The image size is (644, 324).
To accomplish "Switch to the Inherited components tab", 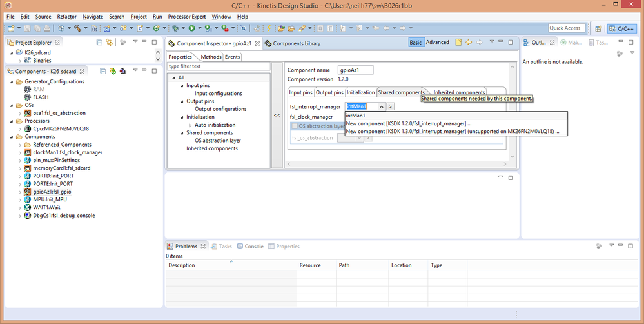I will (x=459, y=92).
